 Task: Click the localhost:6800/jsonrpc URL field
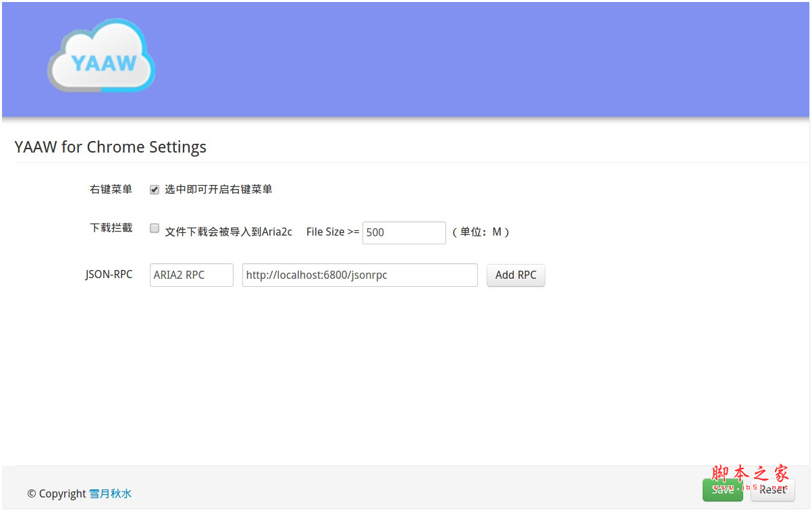[359, 275]
